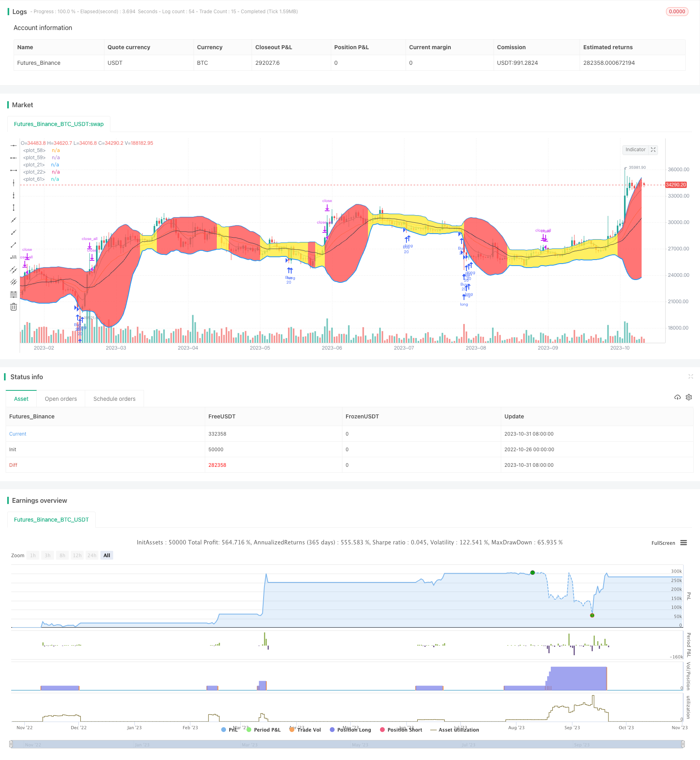Select the Futures_Binance_BTC_USDT:swap market tab

tap(59, 124)
